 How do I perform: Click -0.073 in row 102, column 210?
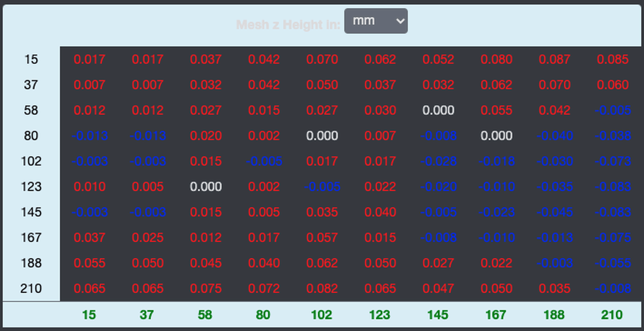click(613, 161)
